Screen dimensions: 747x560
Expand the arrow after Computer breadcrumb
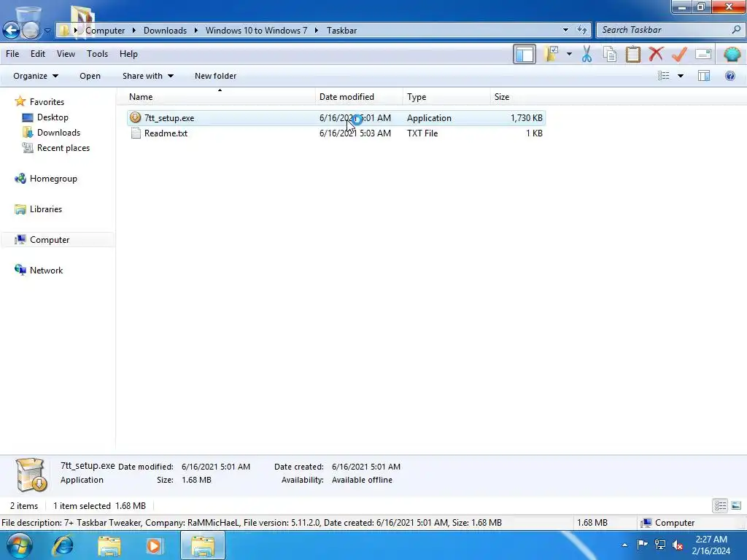(134, 31)
